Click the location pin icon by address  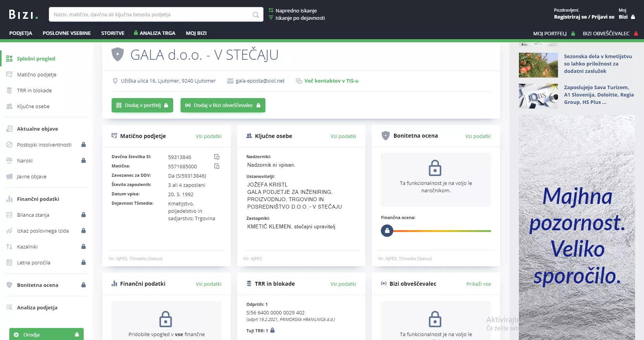point(115,81)
